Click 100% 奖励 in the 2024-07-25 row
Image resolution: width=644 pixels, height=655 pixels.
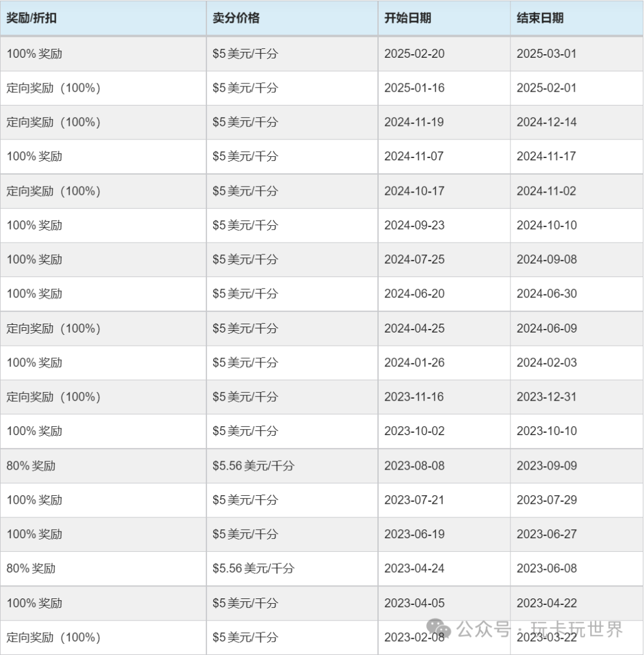(x=34, y=260)
